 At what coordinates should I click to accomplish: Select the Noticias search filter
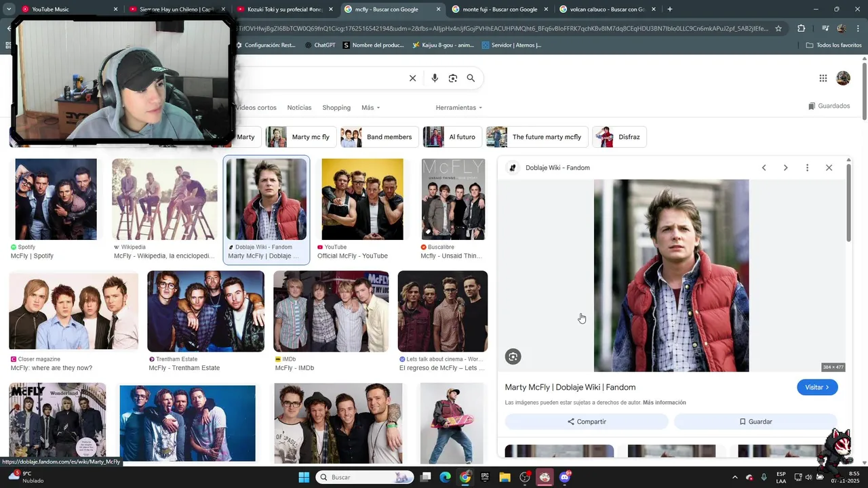299,108
